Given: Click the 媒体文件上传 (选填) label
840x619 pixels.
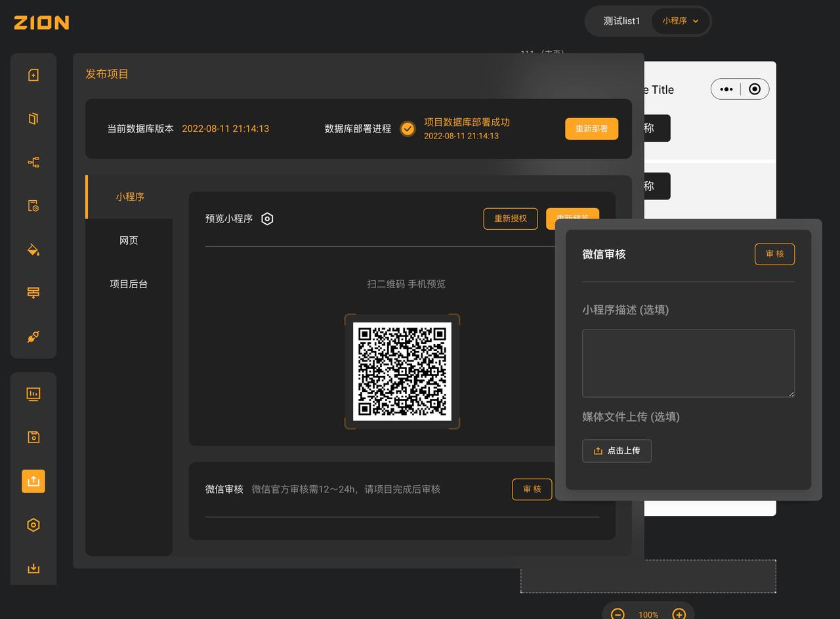Looking at the screenshot, I should coord(631,417).
